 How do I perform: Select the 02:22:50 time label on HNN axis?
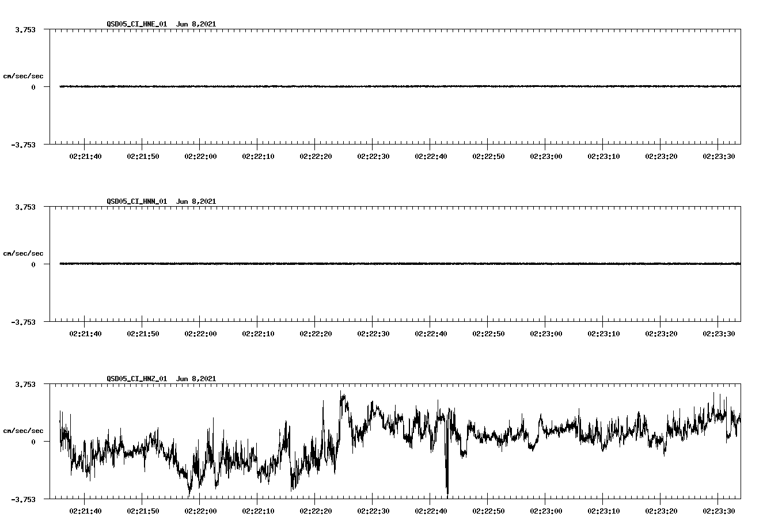(x=488, y=334)
